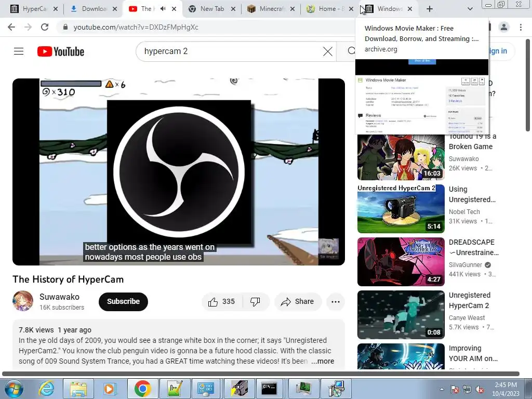Like the video with thumbs up

(x=221, y=302)
